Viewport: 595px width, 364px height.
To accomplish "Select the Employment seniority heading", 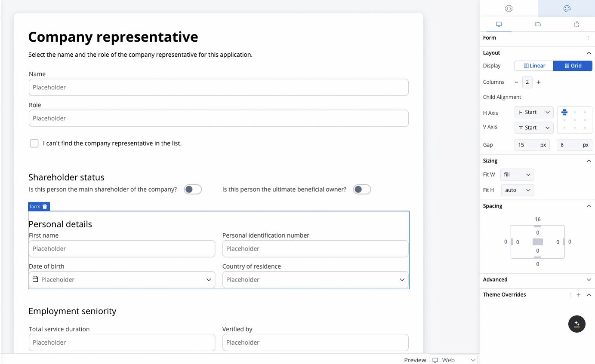I will tap(72, 311).
